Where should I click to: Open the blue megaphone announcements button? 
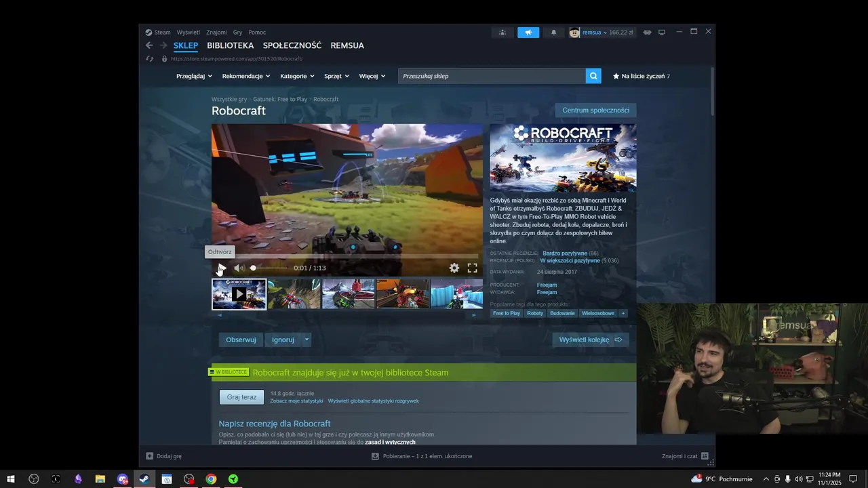pyautogui.click(x=528, y=33)
